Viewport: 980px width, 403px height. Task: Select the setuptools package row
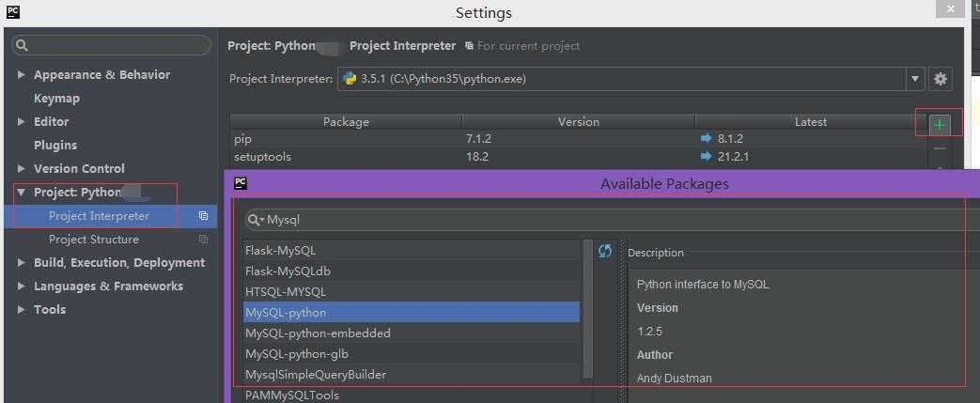[578, 156]
